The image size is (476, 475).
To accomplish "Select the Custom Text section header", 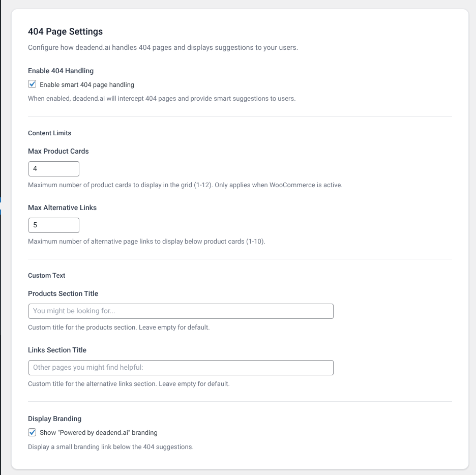I will [46, 275].
